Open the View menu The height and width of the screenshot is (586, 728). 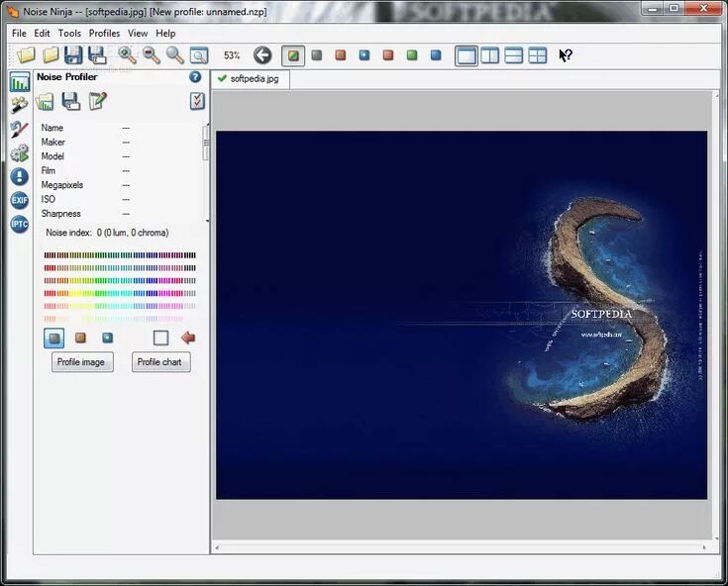pos(138,34)
